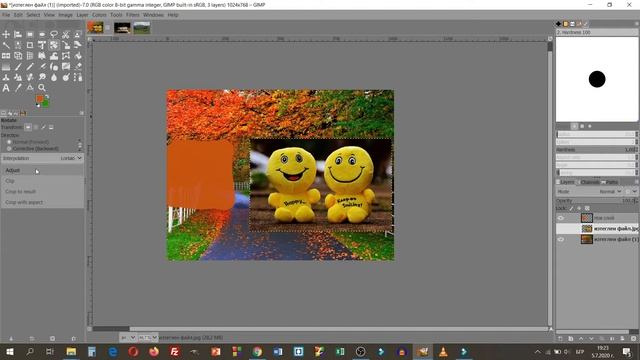Switch to third image tab thumbnail
The width and height of the screenshot is (640, 360).
(142, 28)
